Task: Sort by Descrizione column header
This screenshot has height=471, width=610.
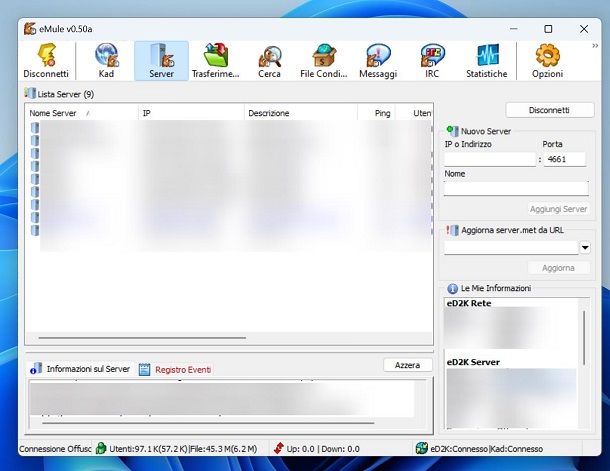Action: point(301,113)
